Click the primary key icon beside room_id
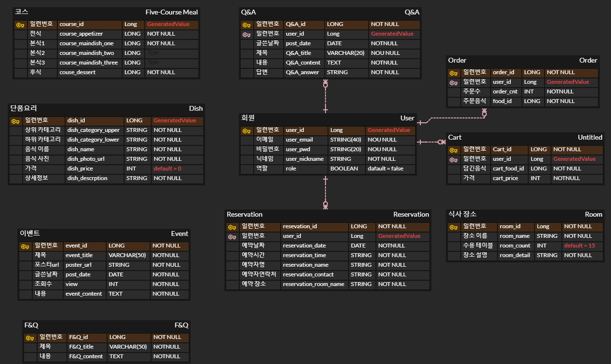 tap(454, 227)
